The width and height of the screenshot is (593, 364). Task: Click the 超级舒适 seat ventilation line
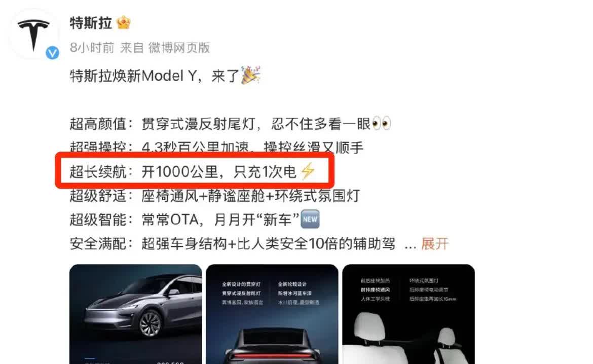(x=214, y=196)
